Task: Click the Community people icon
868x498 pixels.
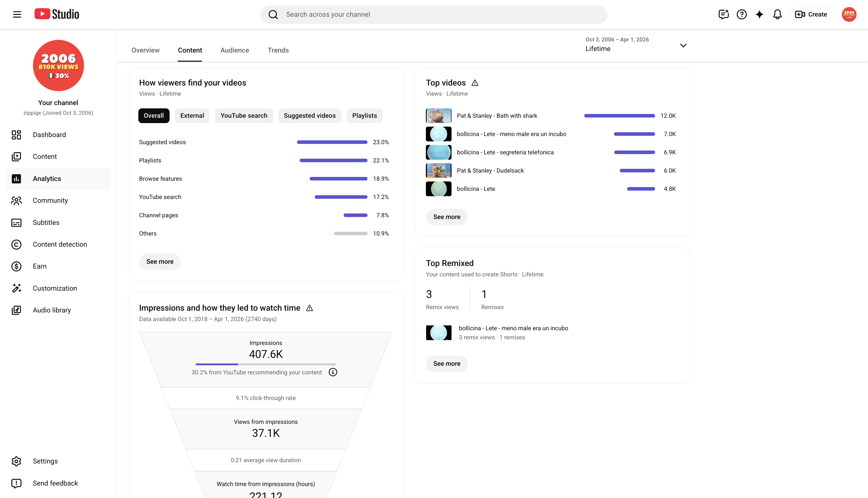Action: point(16,201)
